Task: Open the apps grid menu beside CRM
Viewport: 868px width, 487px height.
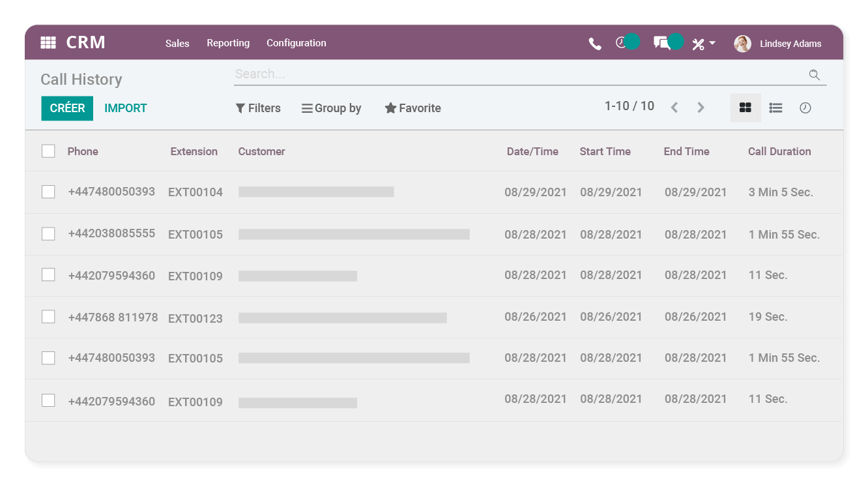Action: tap(48, 42)
